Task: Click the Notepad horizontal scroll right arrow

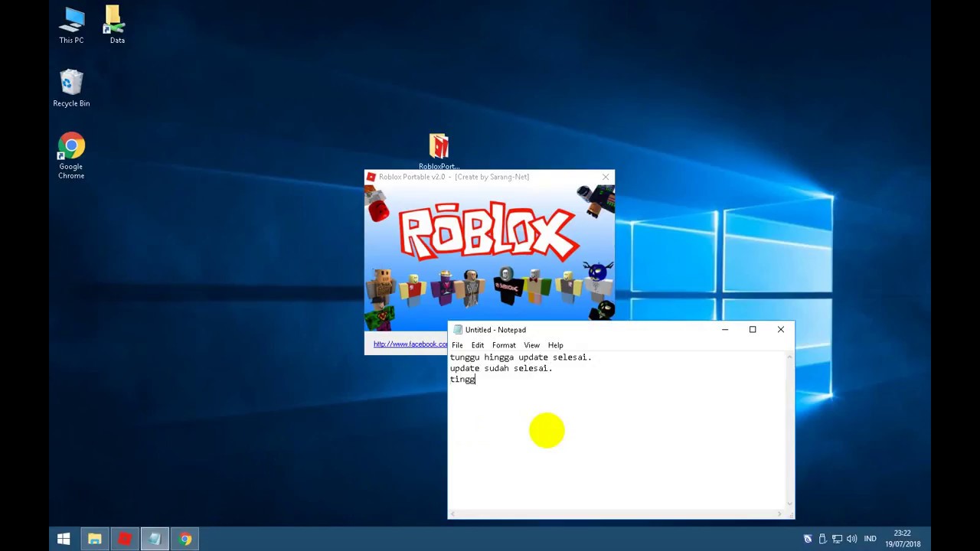Action: [779, 514]
